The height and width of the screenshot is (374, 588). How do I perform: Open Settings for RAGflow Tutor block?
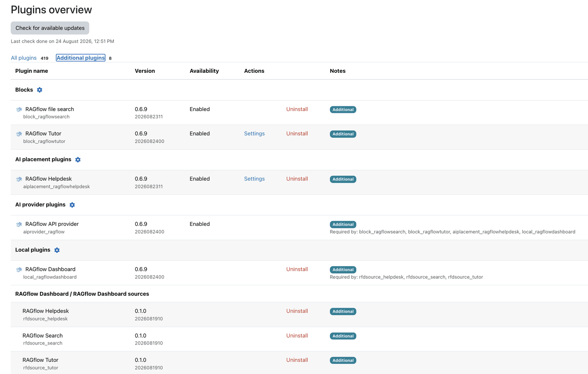pos(254,133)
